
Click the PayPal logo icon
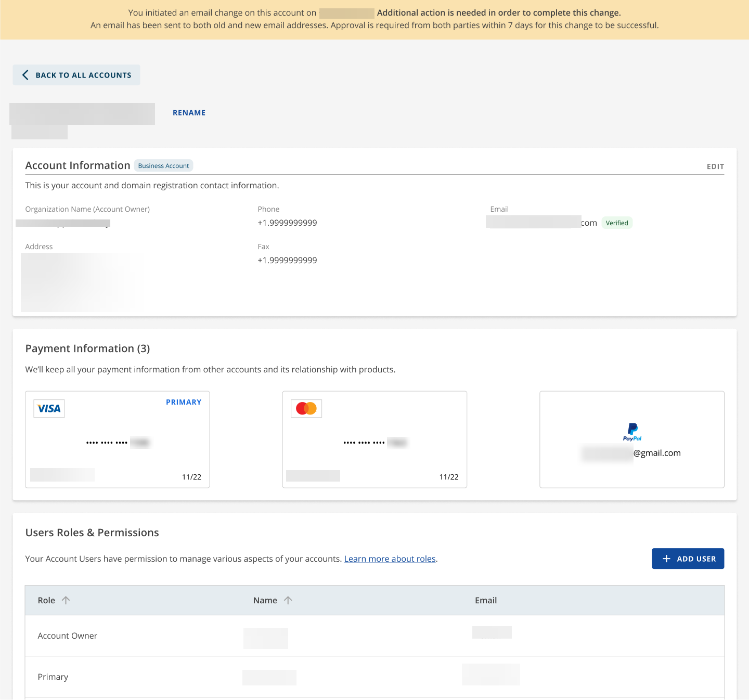click(x=632, y=432)
